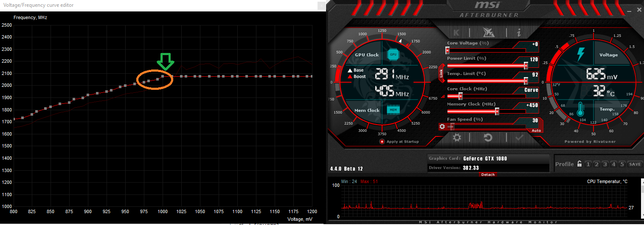Click the CPU Temperatur, °C label
Viewport: 644px width, 225px height.
pos(607,181)
